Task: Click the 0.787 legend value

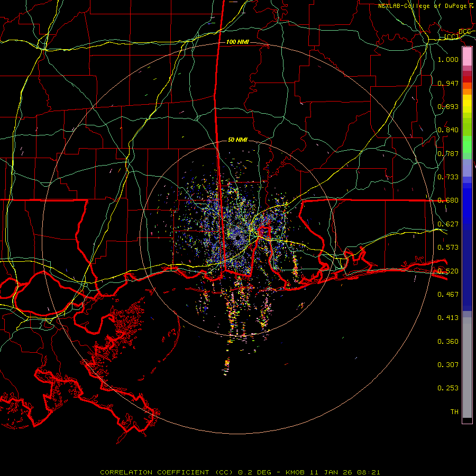Action: [x=448, y=153]
